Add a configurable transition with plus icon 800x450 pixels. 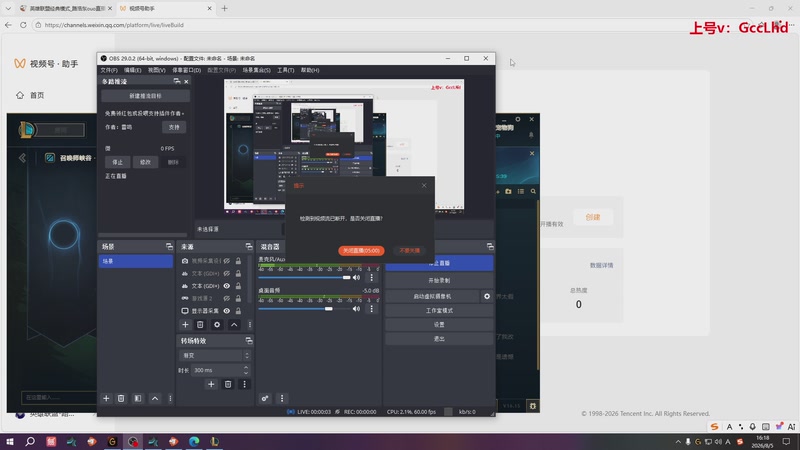click(211, 384)
